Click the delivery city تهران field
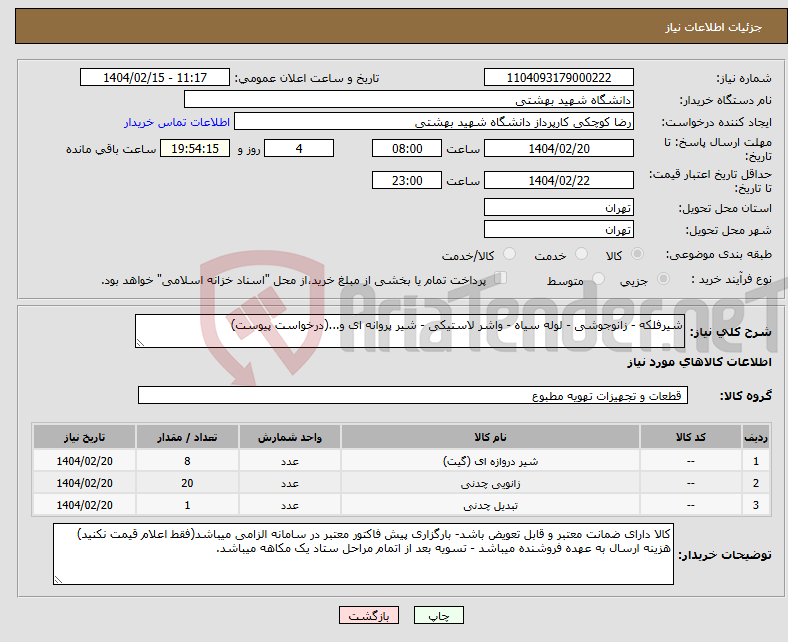The width and height of the screenshot is (788, 642). click(559, 229)
